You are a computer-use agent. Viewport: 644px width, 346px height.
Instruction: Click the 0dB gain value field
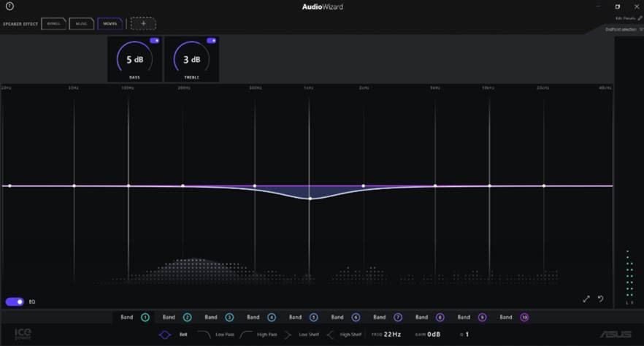click(x=434, y=334)
